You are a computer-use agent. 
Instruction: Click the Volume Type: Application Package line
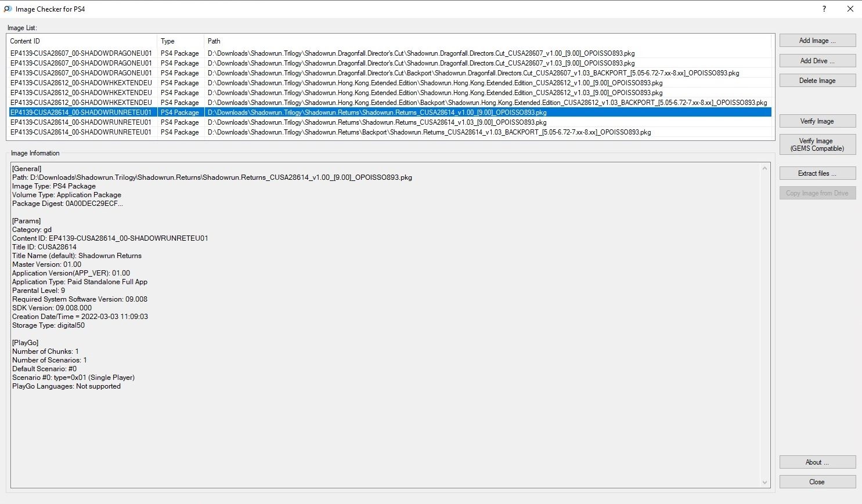pyautogui.click(x=67, y=195)
